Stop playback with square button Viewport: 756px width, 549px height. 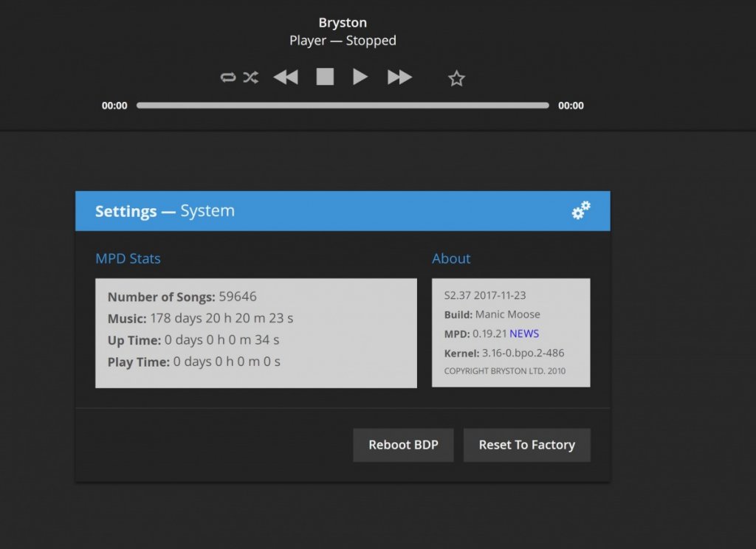[325, 77]
